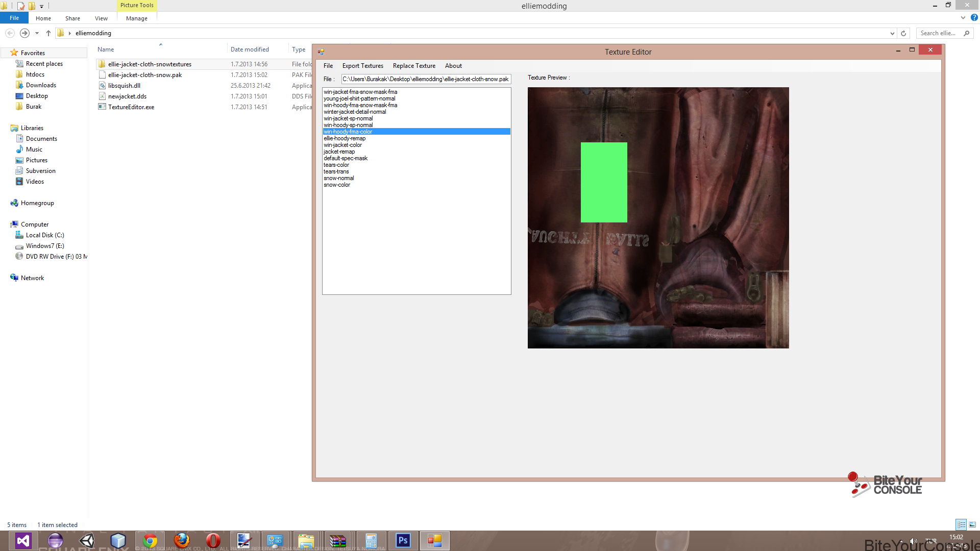The height and width of the screenshot is (551, 980).
Task: Expand the recent locations dropdown arrow
Action: [x=37, y=33]
